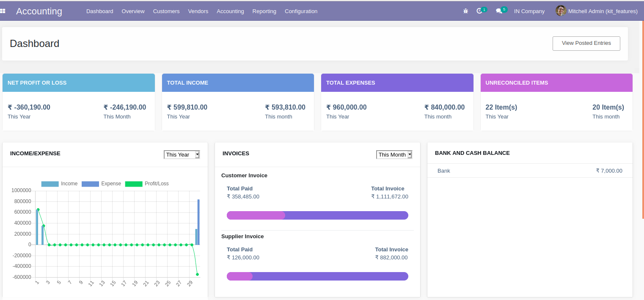Open the messages chat bubble icon

pos(499,11)
